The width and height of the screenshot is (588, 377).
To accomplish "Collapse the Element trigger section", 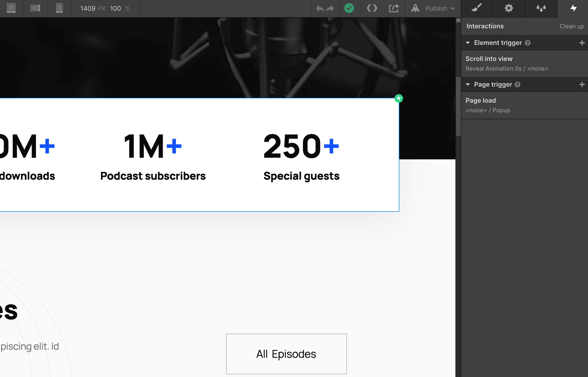I will (468, 43).
